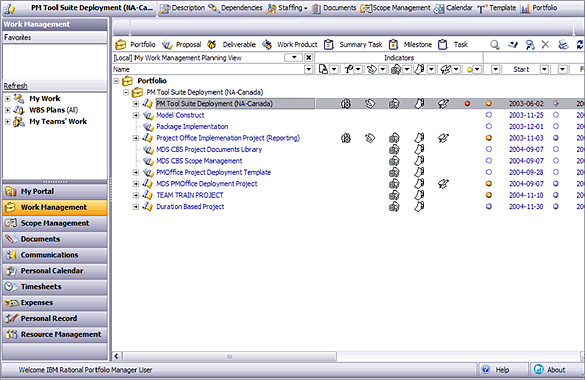Click the Refresh link in Favorites
Screen dimensions: 585x380
pyautogui.click(x=15, y=86)
